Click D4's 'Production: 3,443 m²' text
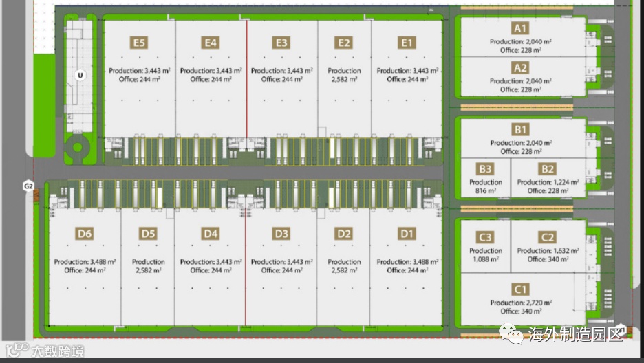The width and height of the screenshot is (644, 363). click(211, 262)
